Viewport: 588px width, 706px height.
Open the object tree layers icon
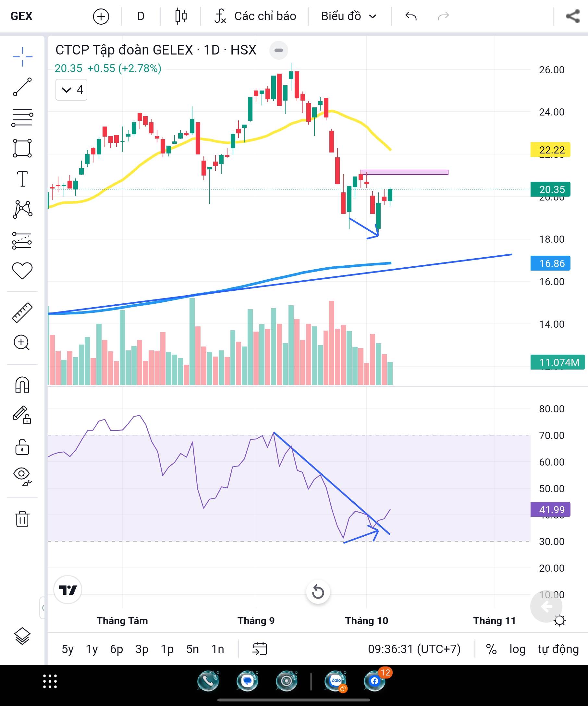(x=22, y=637)
